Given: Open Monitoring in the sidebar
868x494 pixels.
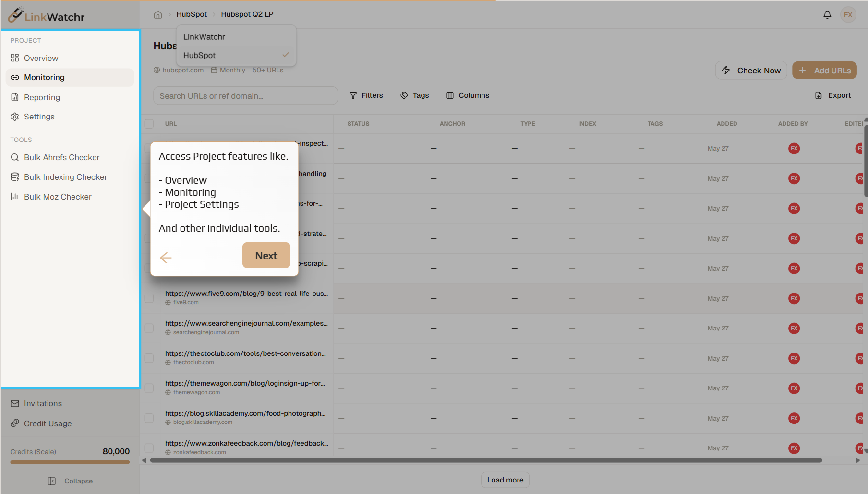Looking at the screenshot, I should pos(70,77).
